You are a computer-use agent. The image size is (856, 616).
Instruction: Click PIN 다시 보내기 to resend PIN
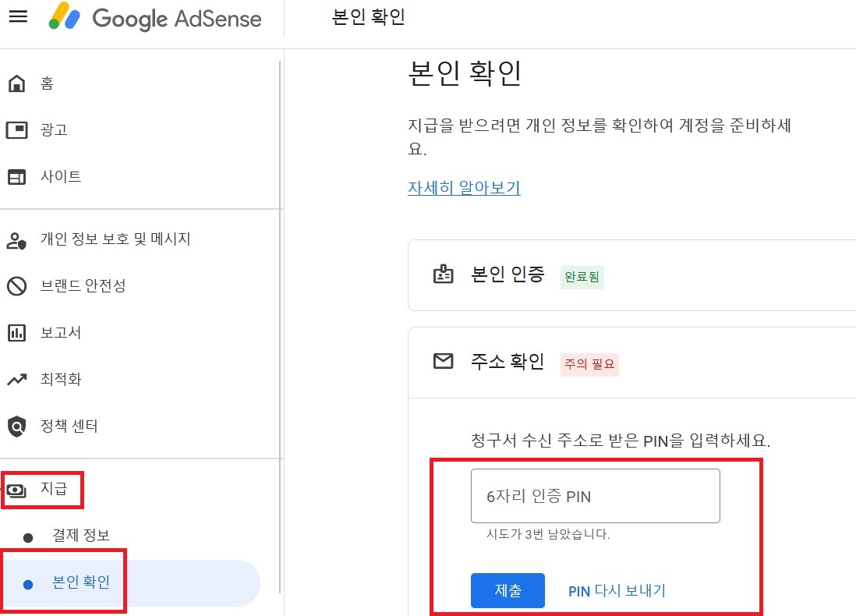click(617, 590)
